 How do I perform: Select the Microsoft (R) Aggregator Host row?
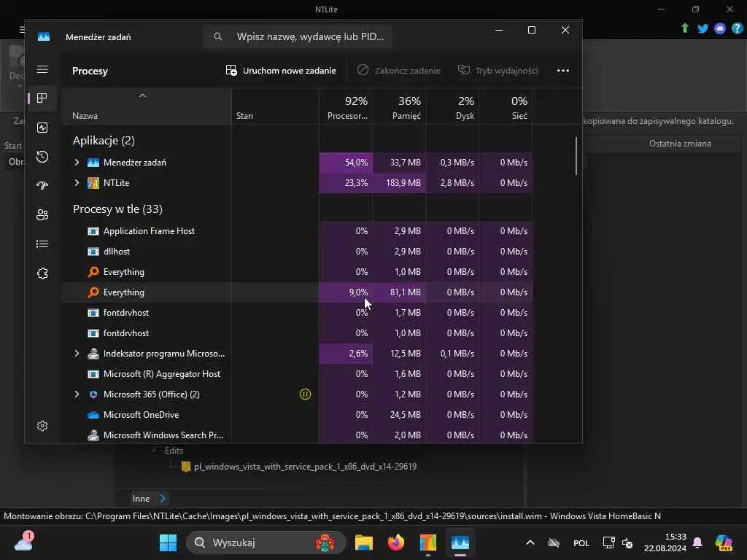pos(298,374)
